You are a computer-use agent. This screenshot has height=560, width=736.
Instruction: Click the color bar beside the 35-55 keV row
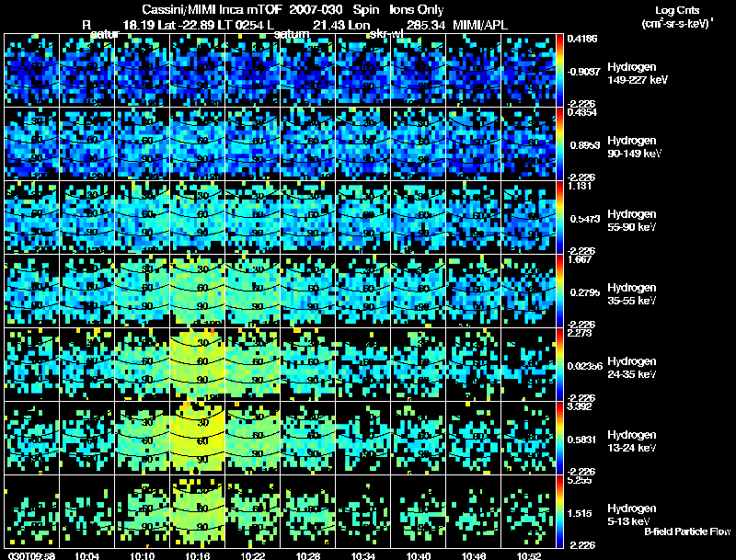click(x=560, y=291)
